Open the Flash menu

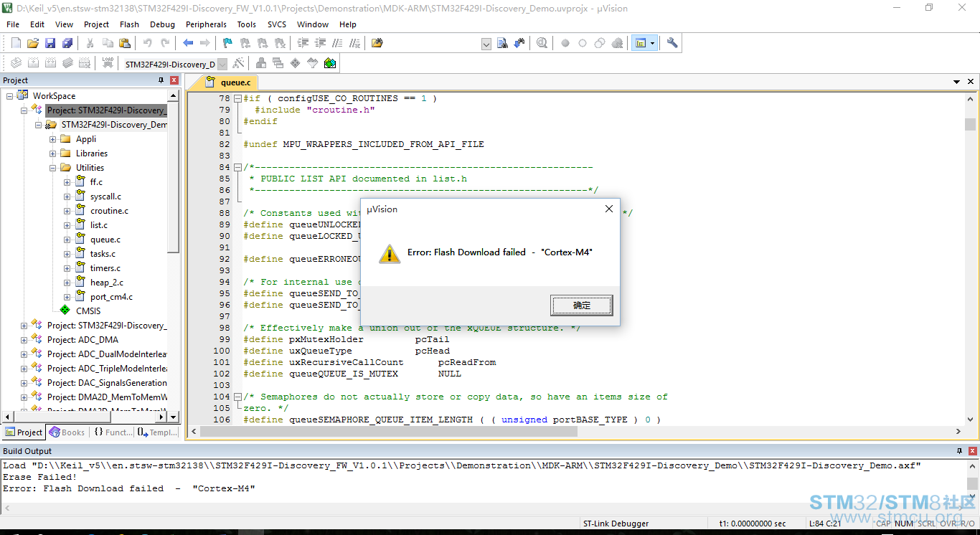(130, 24)
